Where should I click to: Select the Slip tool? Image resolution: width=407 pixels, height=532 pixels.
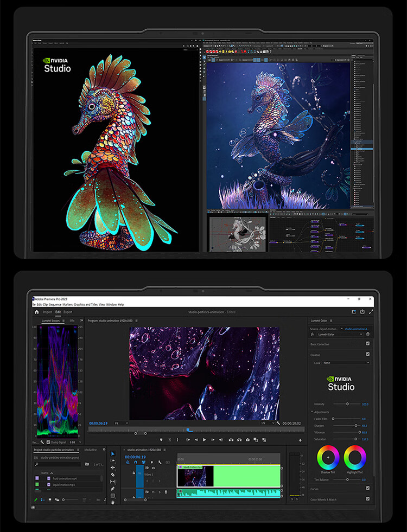pos(113,482)
